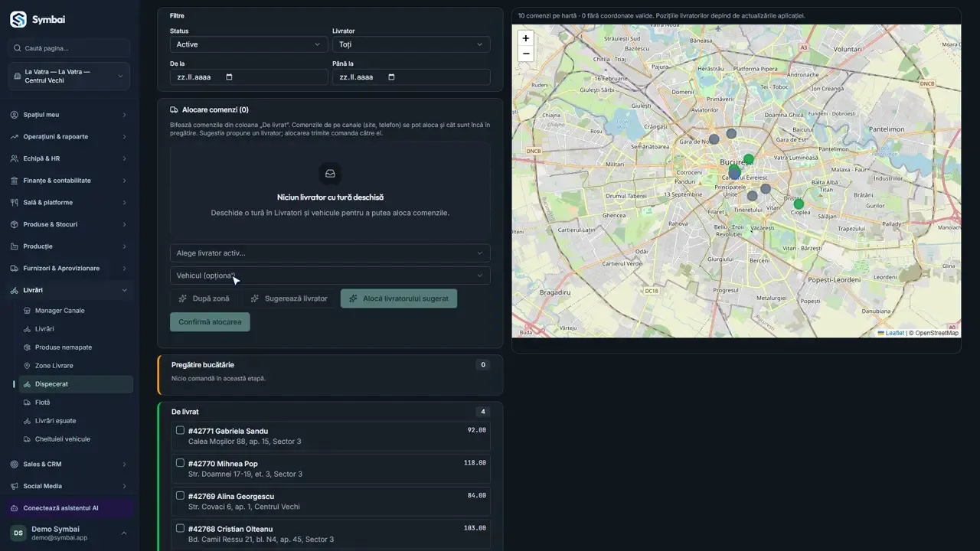Click Conectează asistentul AI banner

(70, 508)
